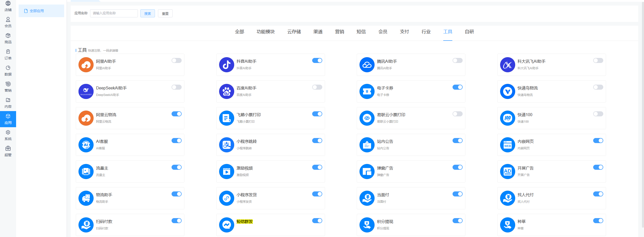Select 全部应用 in left menu
The width and height of the screenshot is (644, 237).
pos(41,11)
